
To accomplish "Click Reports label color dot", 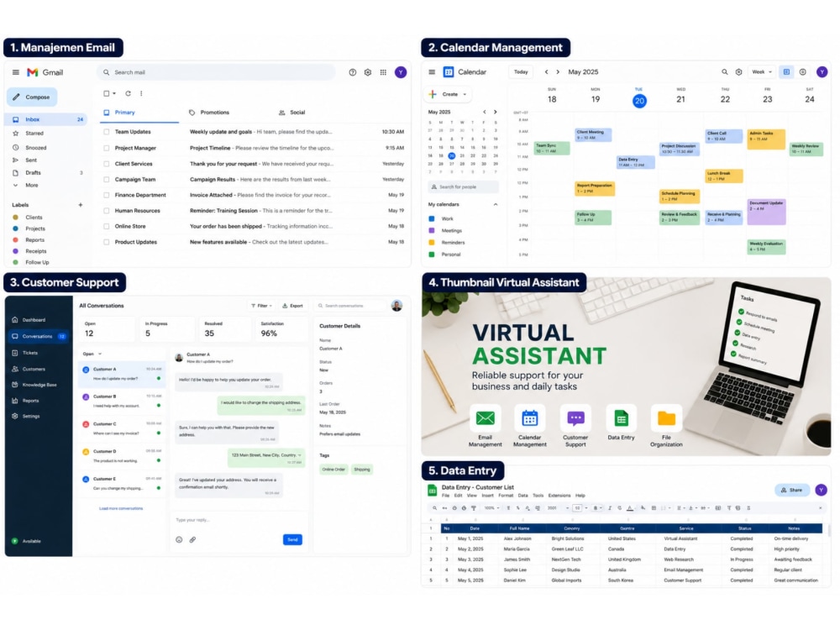I will pyautogui.click(x=15, y=240).
